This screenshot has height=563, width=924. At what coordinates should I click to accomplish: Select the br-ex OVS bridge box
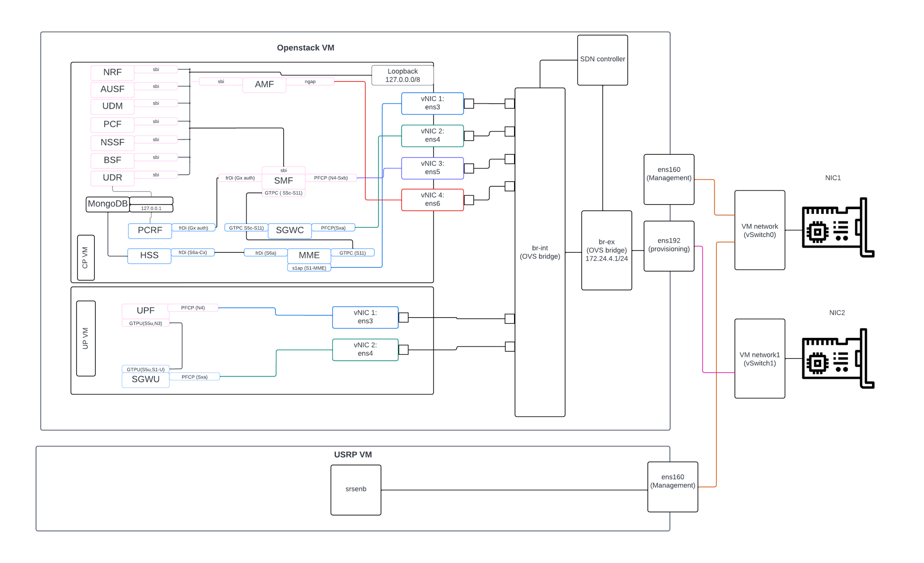click(x=606, y=250)
